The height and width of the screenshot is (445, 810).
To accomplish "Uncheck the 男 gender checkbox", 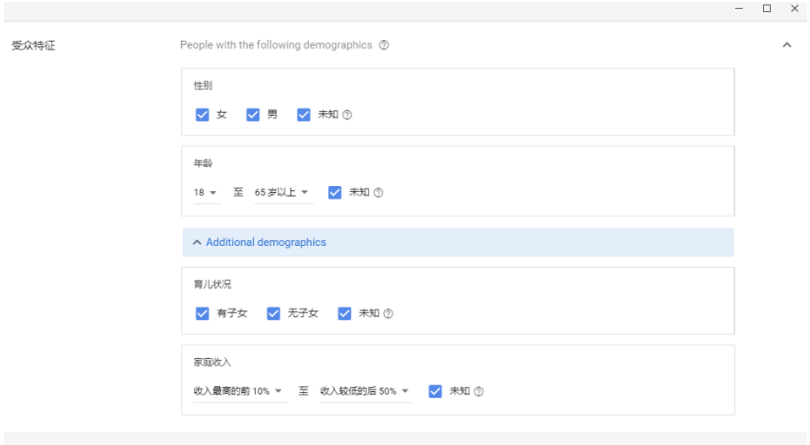I will 253,114.
